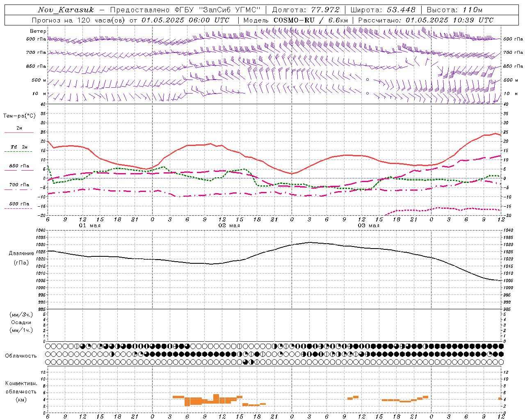Click the Рассчитано: 01.05.2025 10:39 UTC text

(x=426, y=20)
